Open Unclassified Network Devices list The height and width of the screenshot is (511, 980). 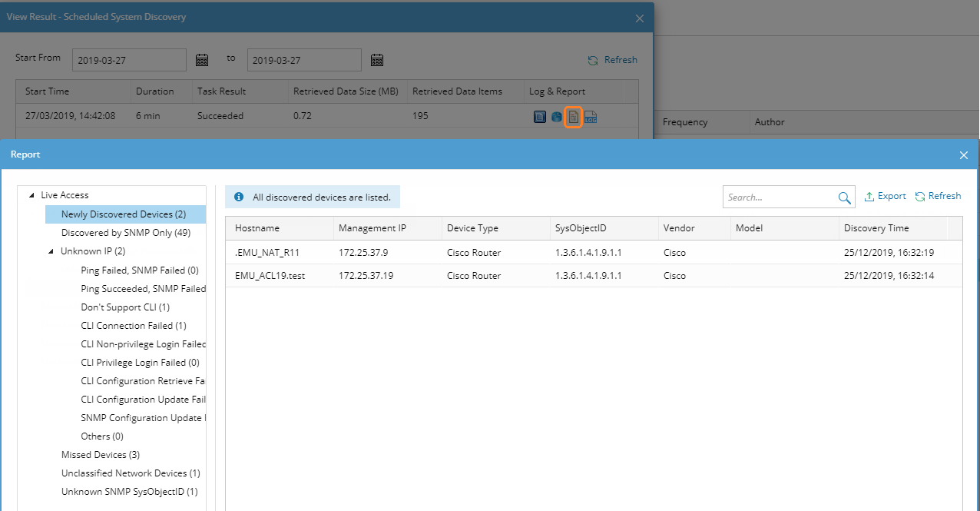tap(131, 473)
